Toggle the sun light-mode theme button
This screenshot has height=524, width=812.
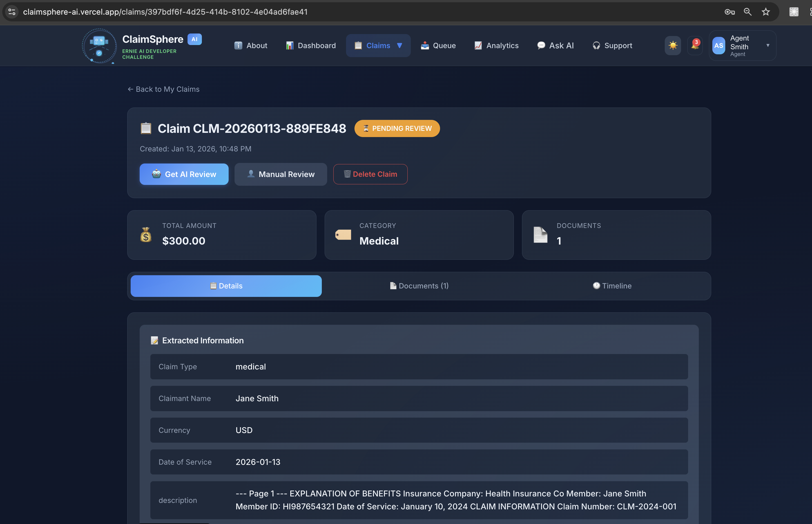pos(672,46)
